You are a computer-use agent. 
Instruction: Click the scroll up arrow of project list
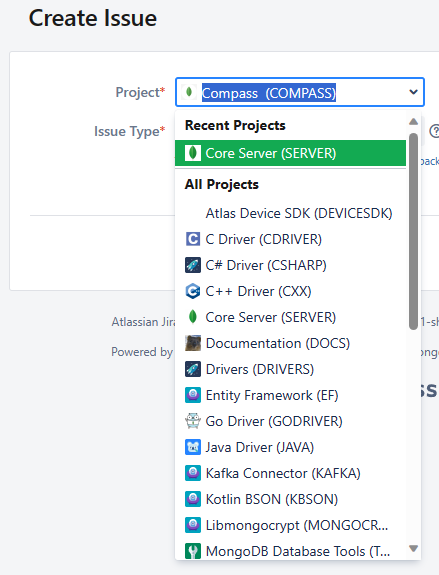point(413,122)
